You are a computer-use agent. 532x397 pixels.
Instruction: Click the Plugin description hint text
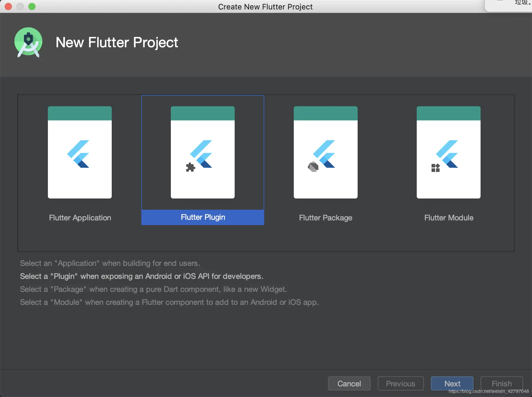[142, 276]
